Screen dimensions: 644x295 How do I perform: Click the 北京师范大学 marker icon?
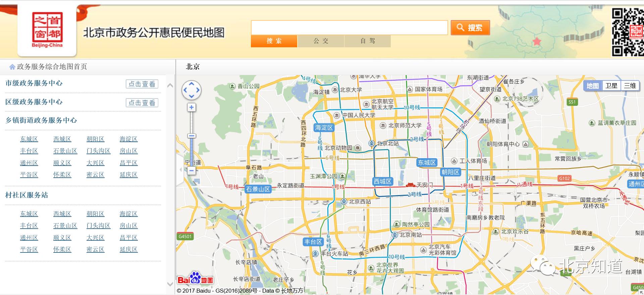pyautogui.click(x=383, y=125)
